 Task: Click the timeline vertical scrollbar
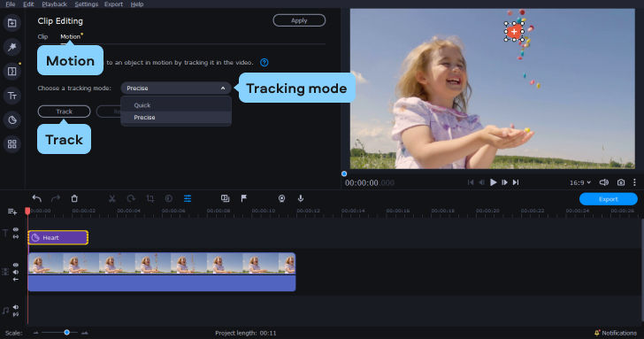tap(642, 269)
